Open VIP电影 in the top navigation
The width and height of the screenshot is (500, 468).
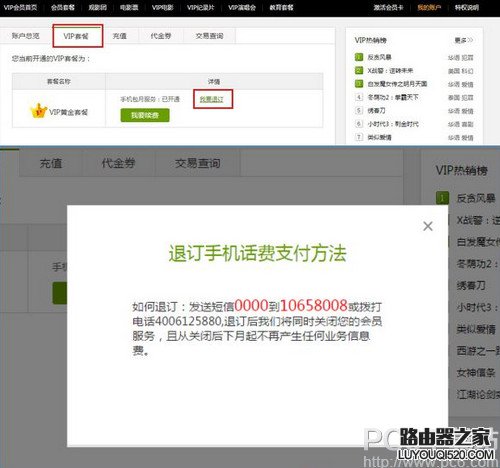163,7
